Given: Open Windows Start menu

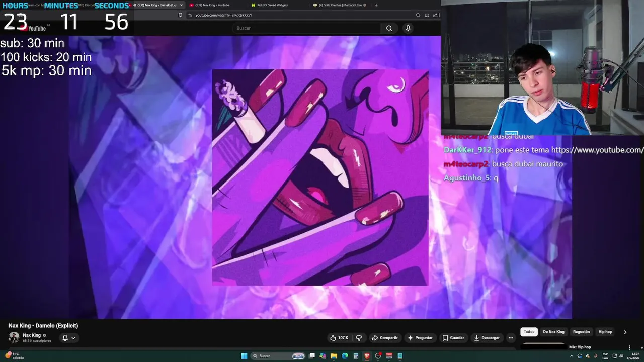Looking at the screenshot, I should [x=244, y=356].
